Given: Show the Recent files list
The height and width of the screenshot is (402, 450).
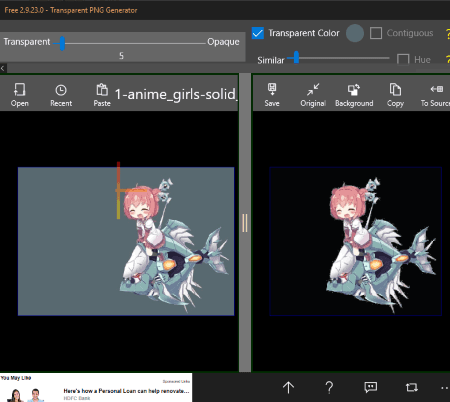Looking at the screenshot, I should click(61, 95).
